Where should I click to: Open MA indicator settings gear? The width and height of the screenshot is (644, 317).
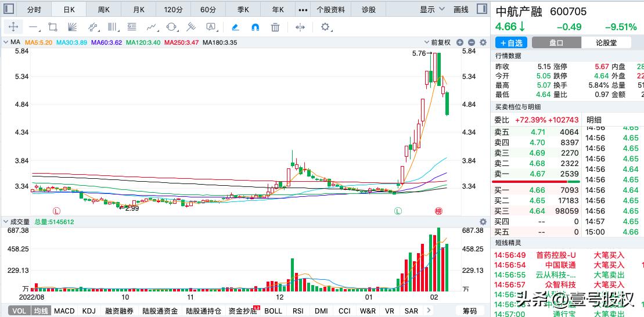pos(483,42)
